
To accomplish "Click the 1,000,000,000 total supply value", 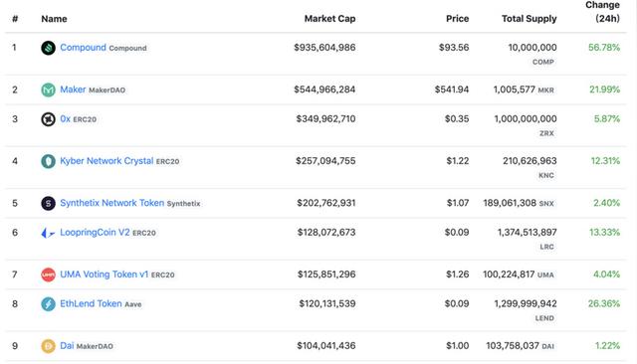I will (x=526, y=119).
